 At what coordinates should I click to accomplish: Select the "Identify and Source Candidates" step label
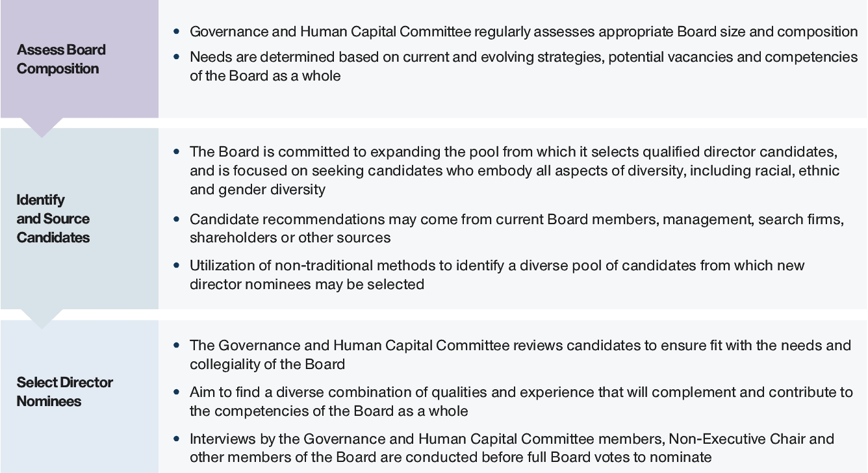pyautogui.click(x=53, y=218)
